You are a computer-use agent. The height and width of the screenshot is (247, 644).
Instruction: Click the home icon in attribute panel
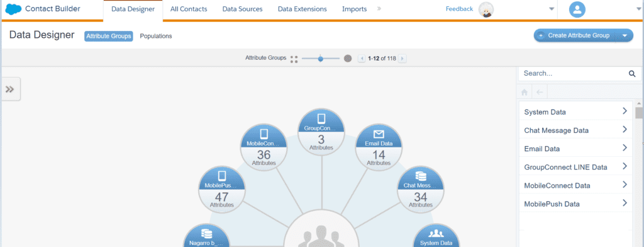(524, 92)
